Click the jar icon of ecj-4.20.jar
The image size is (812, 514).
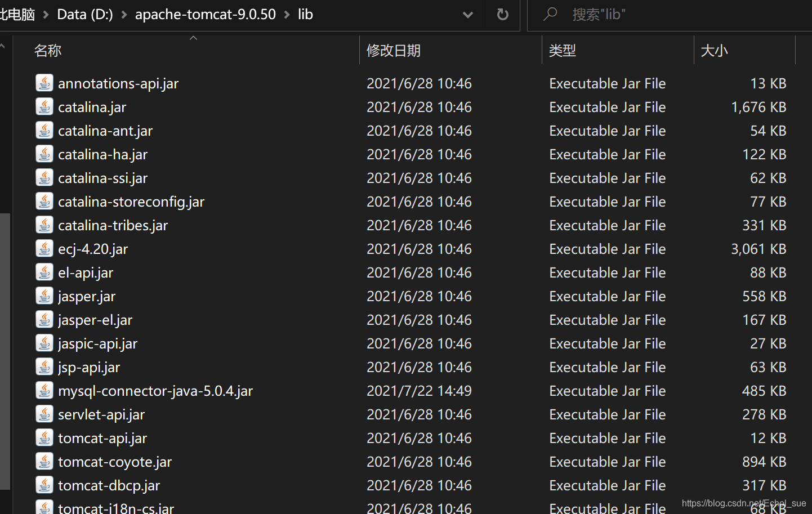(x=44, y=248)
